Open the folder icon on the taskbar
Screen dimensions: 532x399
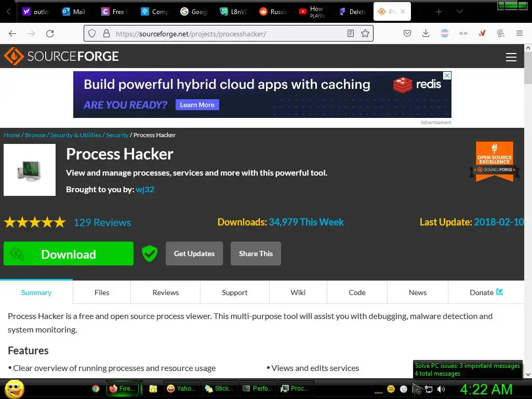[153, 389]
